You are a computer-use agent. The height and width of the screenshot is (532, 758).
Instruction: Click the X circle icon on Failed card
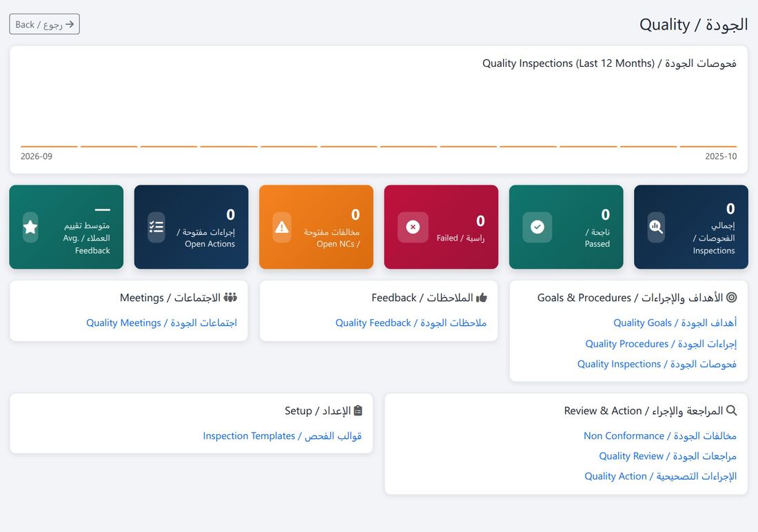point(413,227)
